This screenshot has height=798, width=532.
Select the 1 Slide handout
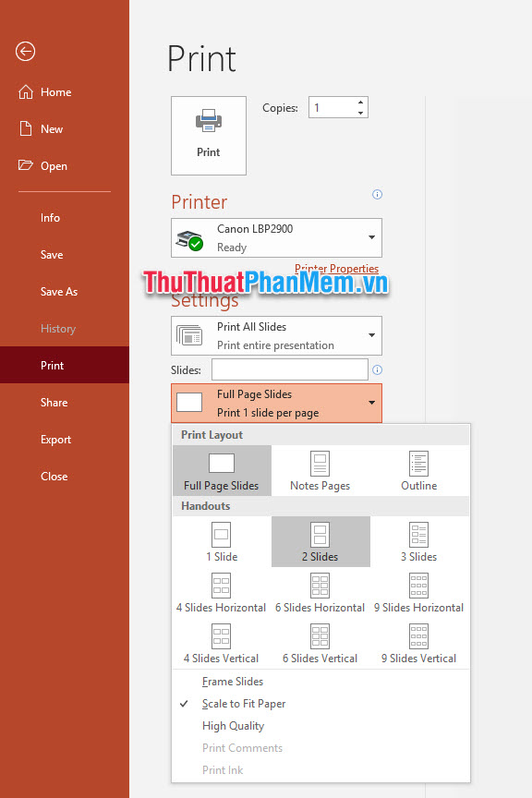pos(222,542)
